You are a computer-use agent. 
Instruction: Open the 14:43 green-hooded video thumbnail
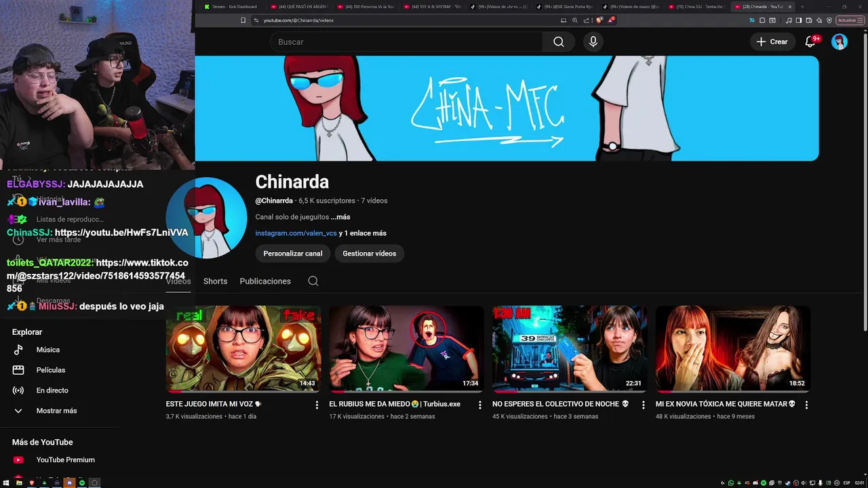[x=243, y=348]
